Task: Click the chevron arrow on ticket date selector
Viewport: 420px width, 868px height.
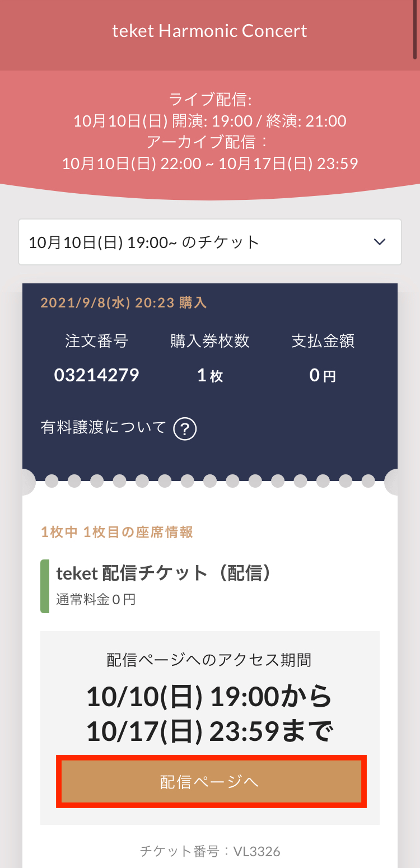Action: pyautogui.click(x=380, y=242)
